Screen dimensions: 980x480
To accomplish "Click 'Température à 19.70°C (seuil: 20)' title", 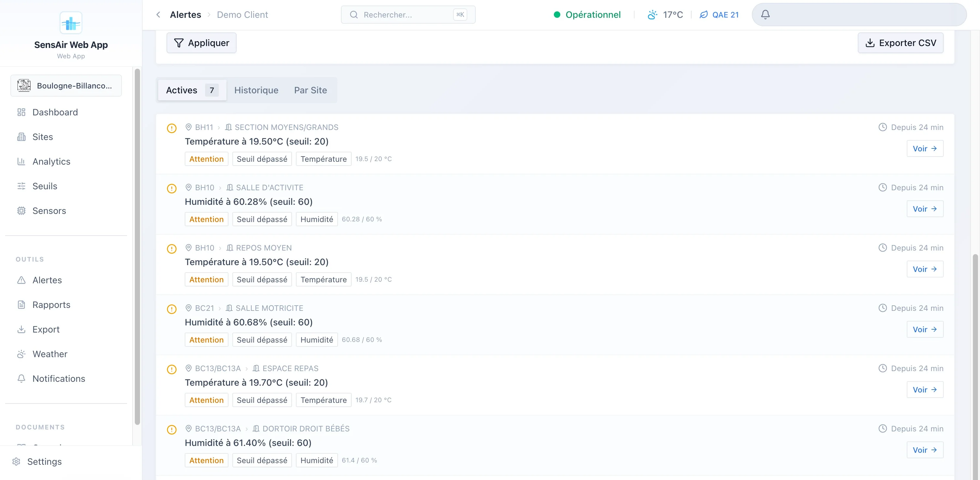I will click(x=256, y=382).
